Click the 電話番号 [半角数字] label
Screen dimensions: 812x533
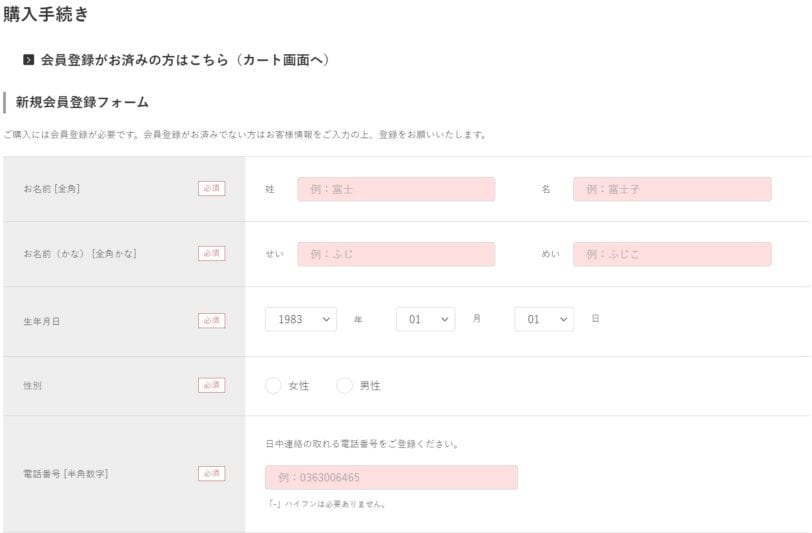pyautogui.click(x=66, y=473)
